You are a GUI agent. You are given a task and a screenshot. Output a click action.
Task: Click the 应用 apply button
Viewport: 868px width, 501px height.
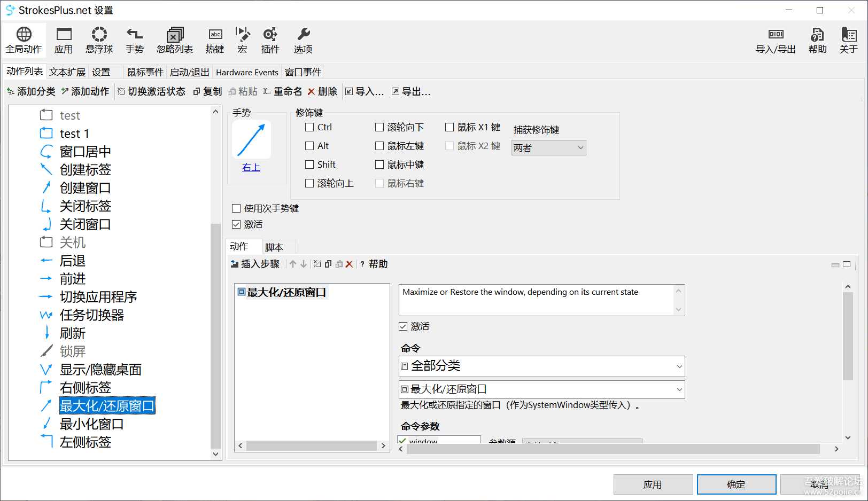(x=653, y=484)
